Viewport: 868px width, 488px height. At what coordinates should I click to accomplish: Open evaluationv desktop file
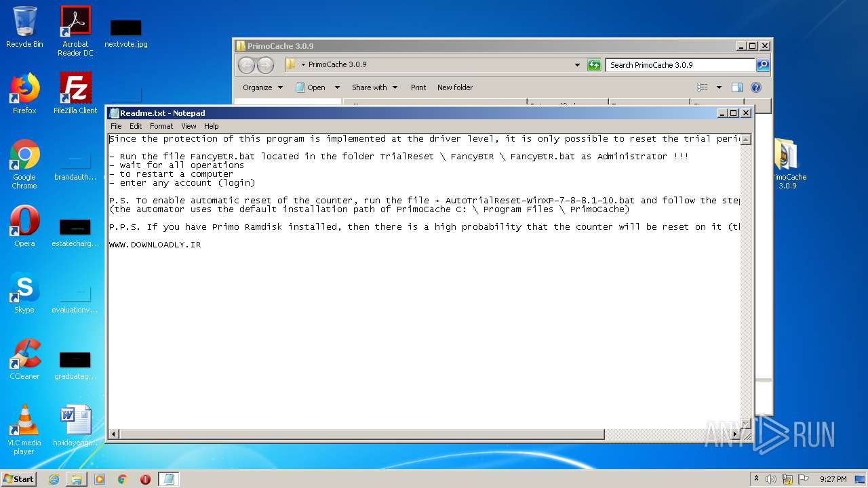(x=75, y=300)
